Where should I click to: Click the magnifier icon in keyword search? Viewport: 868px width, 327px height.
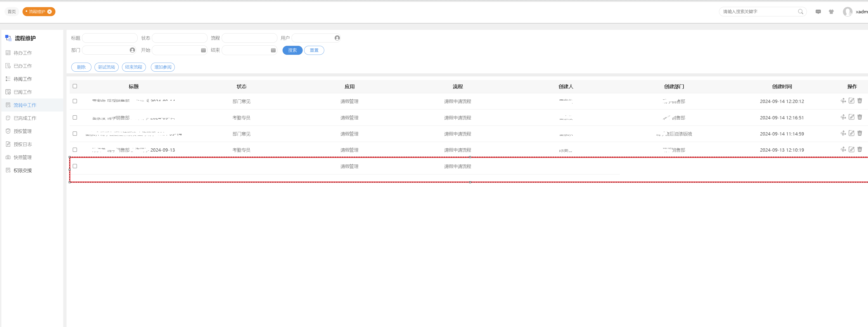(800, 12)
